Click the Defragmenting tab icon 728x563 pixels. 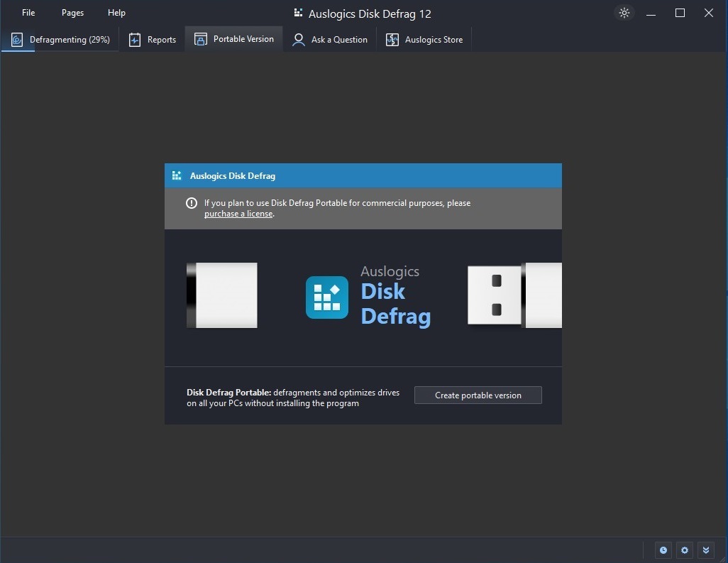(x=17, y=40)
